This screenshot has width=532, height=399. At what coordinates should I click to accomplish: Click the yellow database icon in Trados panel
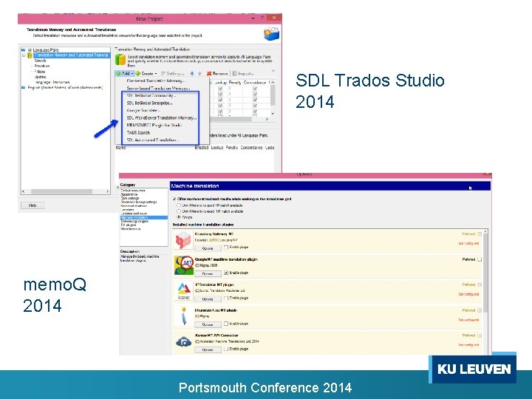120,60
